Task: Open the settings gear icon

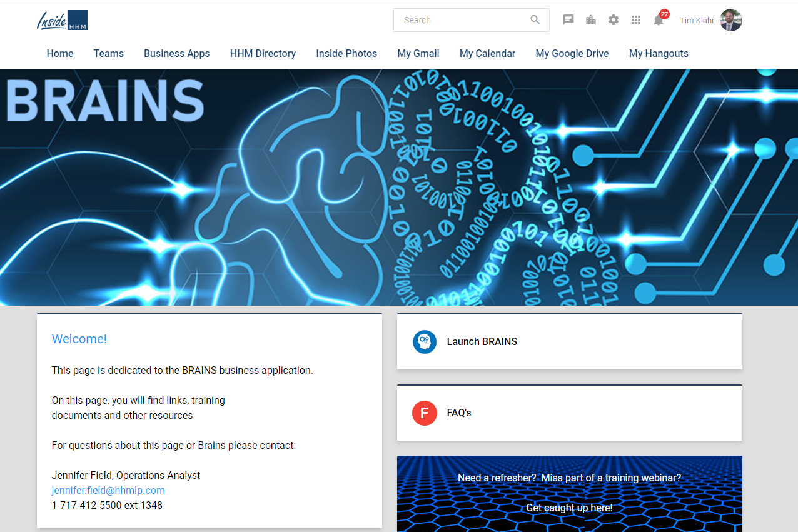Action: 614,20
